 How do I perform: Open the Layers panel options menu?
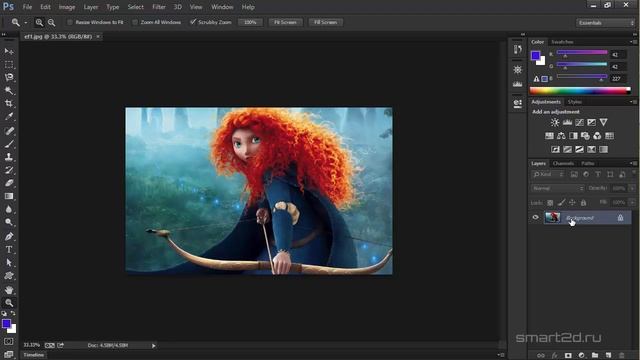point(633,163)
